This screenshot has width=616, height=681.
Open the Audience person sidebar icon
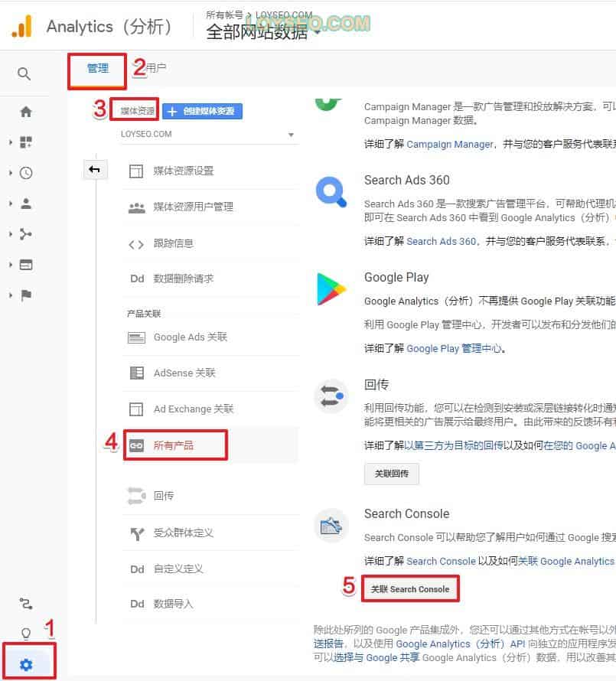click(x=26, y=204)
